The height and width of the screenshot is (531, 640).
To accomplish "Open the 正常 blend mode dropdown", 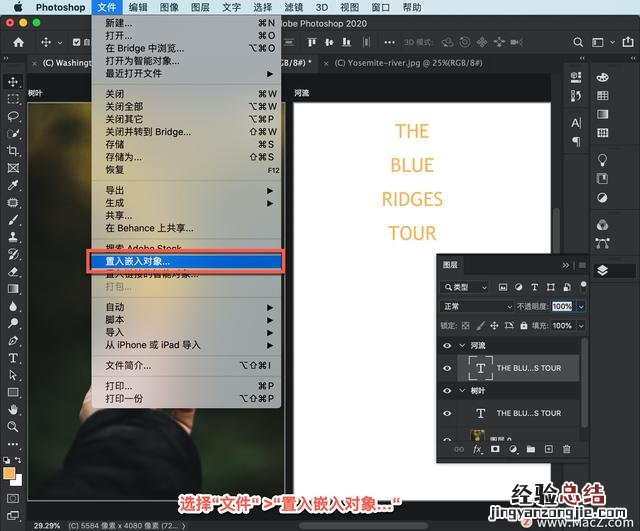I will 476,307.
